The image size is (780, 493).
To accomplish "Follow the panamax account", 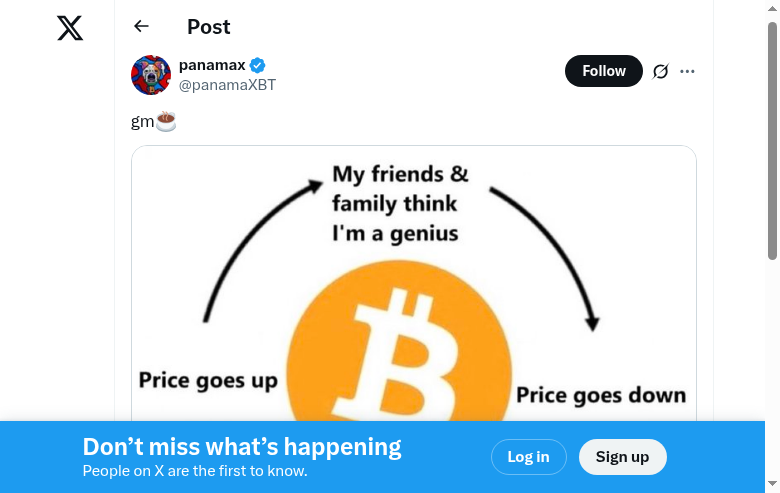I will pyautogui.click(x=603, y=71).
